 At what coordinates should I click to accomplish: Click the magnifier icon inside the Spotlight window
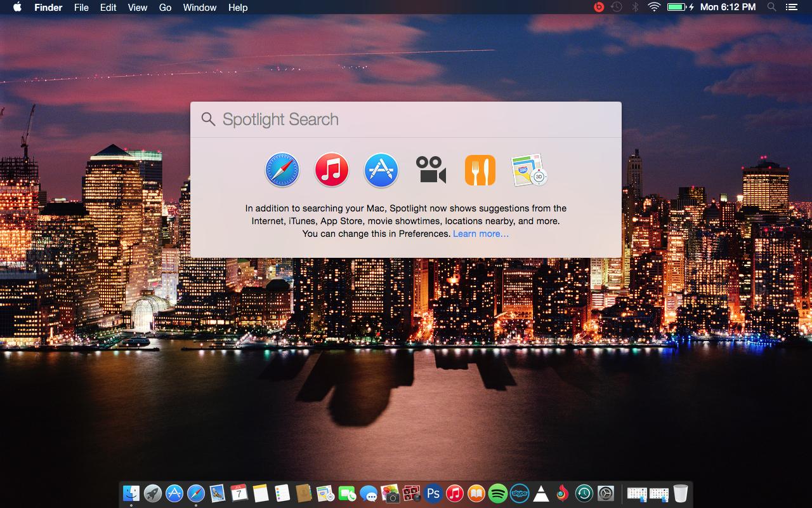(208, 119)
